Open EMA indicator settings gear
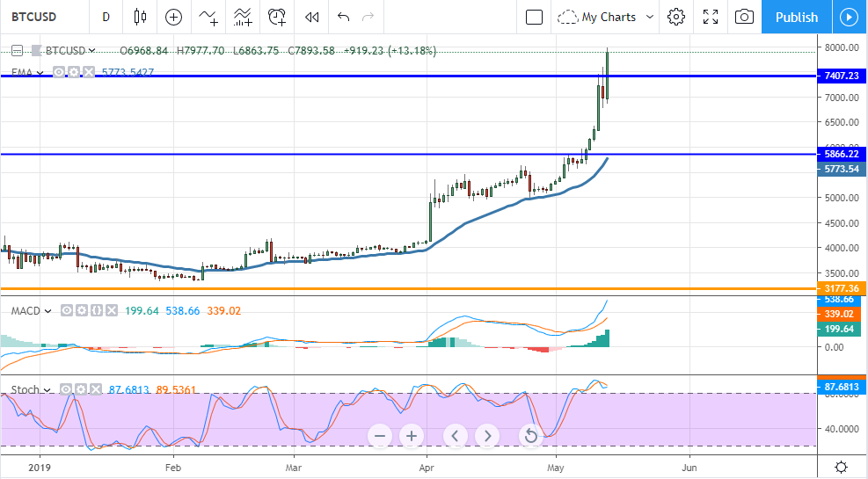This screenshot has height=479, width=868. 74,72
